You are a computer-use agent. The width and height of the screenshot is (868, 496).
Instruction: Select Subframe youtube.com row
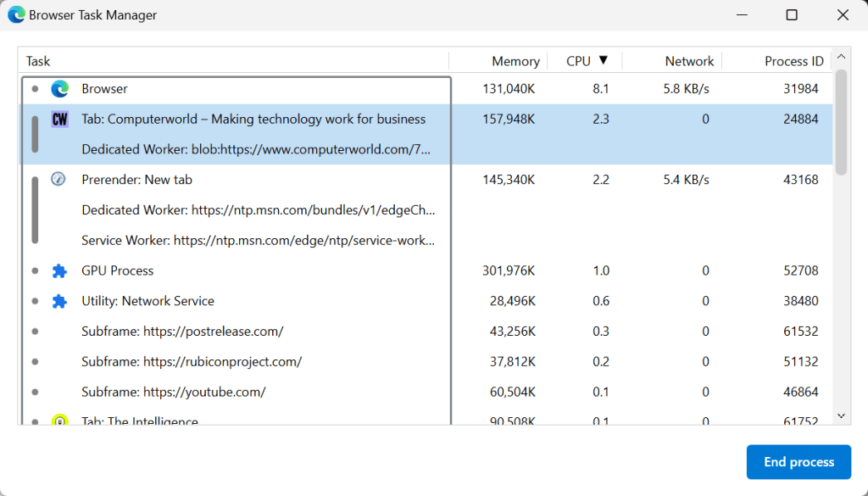426,392
